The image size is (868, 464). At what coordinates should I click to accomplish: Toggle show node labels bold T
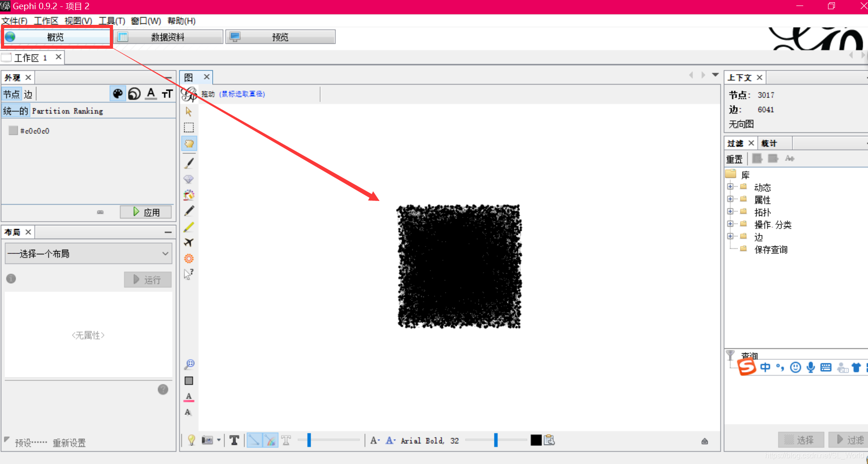234,440
